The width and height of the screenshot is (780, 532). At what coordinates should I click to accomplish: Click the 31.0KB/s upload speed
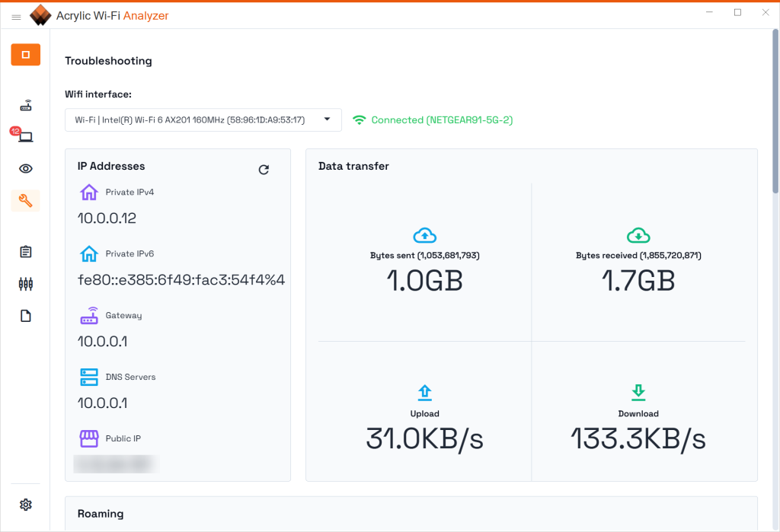[425, 439]
